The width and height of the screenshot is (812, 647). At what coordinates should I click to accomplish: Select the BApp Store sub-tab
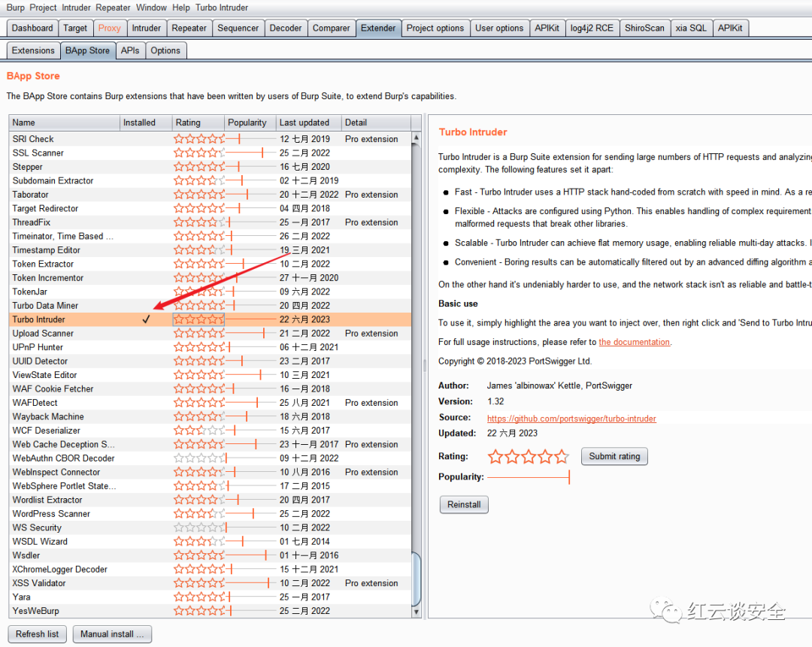tap(87, 51)
